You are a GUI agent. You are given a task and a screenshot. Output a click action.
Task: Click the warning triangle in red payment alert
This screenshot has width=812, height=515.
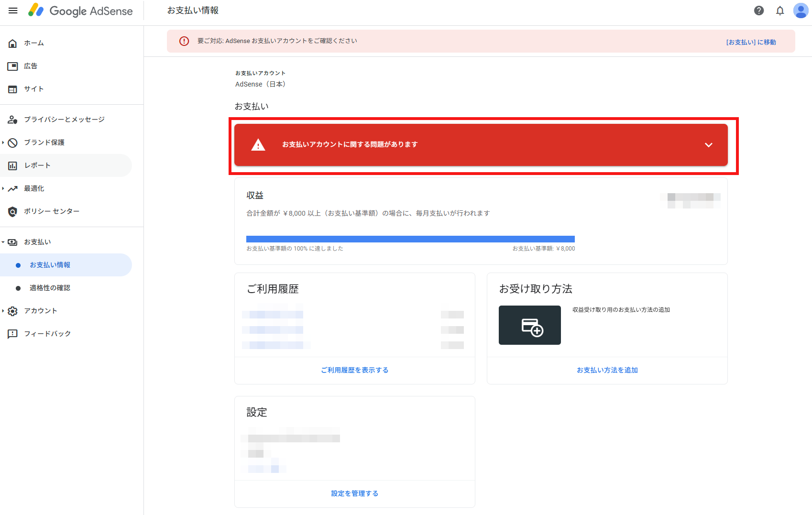pyautogui.click(x=258, y=144)
